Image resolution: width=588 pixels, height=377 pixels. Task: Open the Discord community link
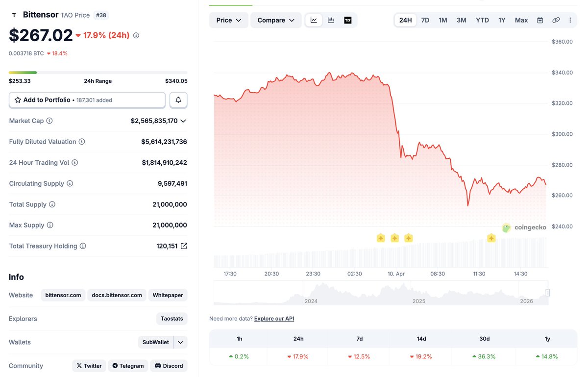pyautogui.click(x=169, y=366)
